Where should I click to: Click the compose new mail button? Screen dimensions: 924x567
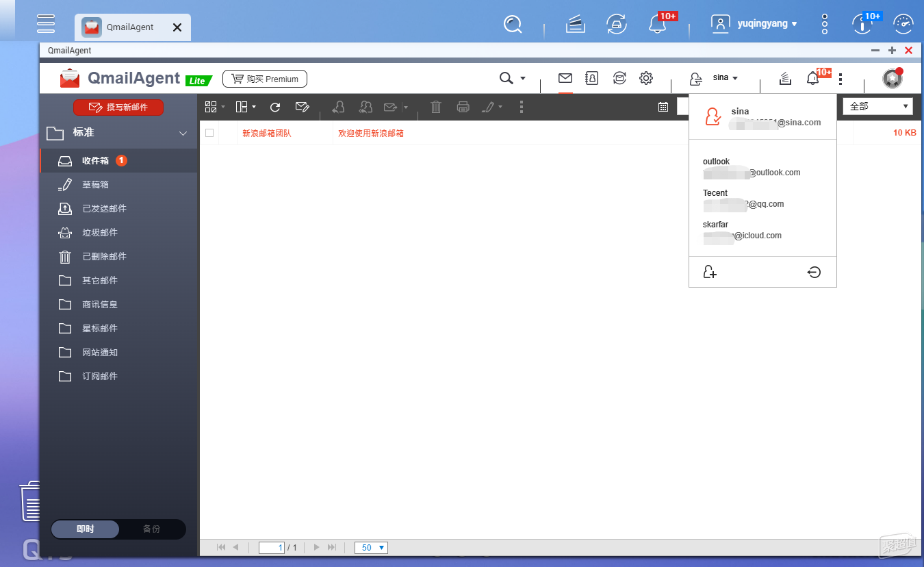pos(119,108)
